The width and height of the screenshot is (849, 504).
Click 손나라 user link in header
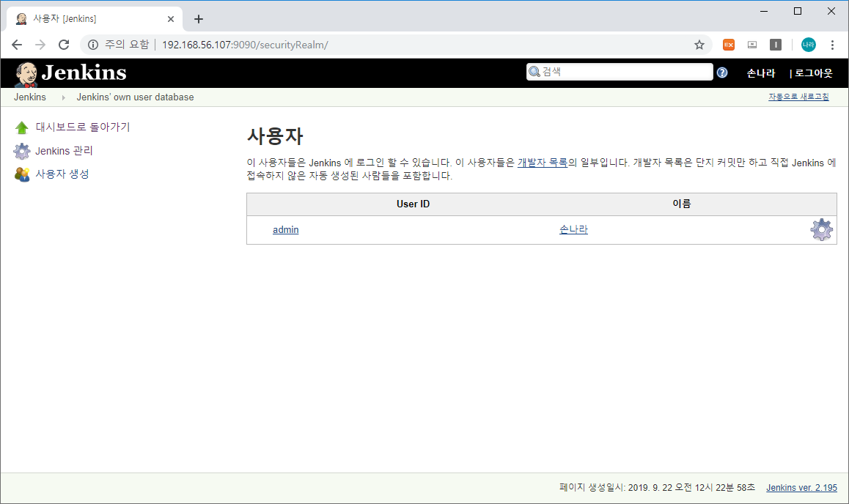coord(761,73)
